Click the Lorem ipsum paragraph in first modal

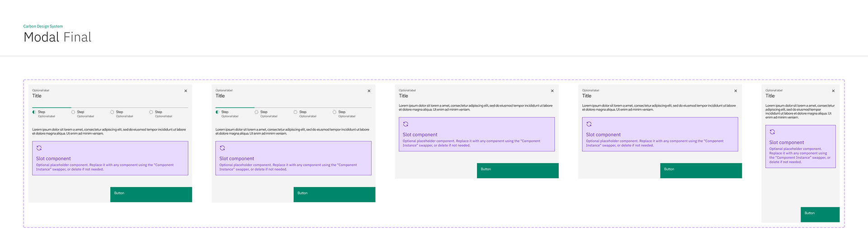109,132
